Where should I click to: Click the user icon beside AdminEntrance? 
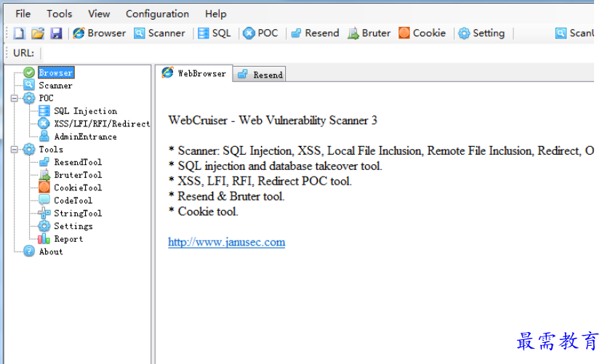point(44,136)
